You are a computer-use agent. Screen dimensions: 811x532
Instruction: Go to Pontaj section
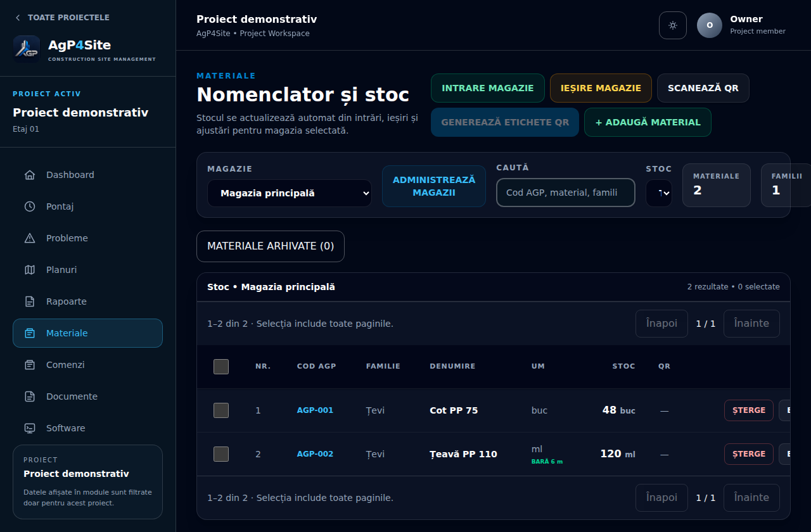pyautogui.click(x=87, y=206)
